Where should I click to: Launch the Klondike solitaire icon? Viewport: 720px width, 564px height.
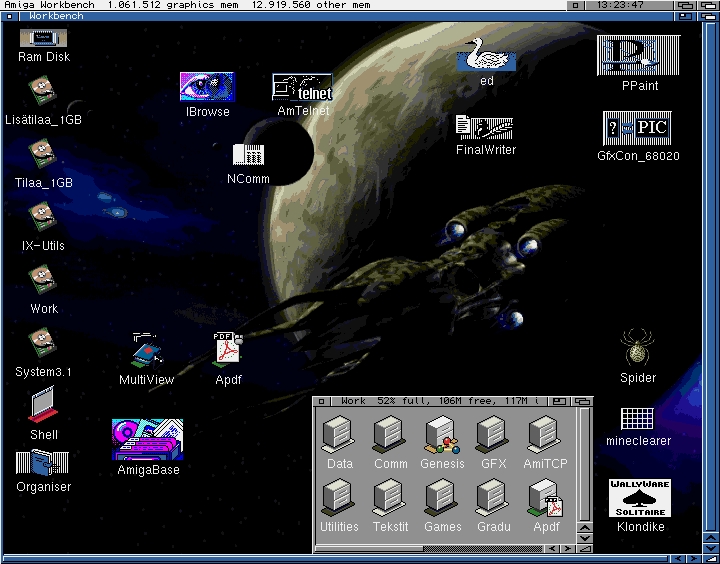[x=640, y=497]
